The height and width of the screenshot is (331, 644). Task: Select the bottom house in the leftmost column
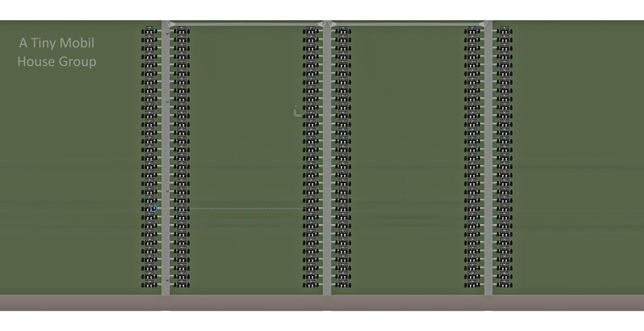(150, 283)
